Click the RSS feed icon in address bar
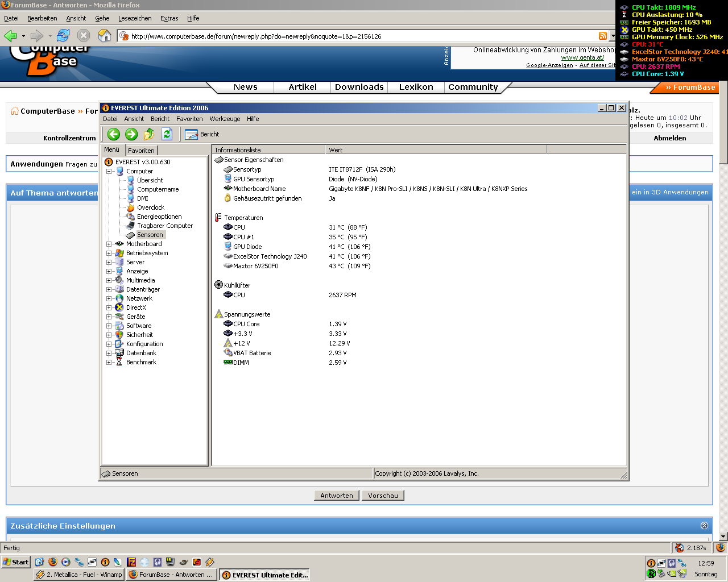The image size is (728, 582). point(603,36)
